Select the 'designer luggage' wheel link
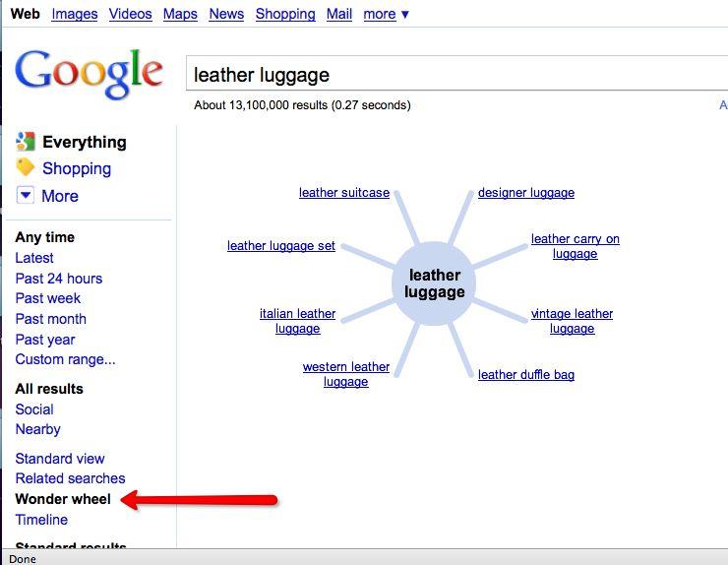Viewport: 728px width, 565px height. click(526, 193)
